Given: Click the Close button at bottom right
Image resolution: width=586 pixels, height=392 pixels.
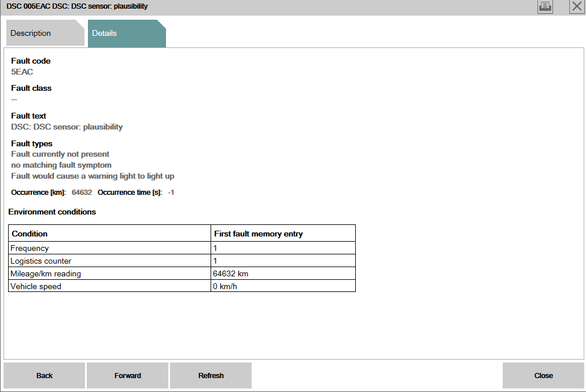Looking at the screenshot, I should click(543, 376).
